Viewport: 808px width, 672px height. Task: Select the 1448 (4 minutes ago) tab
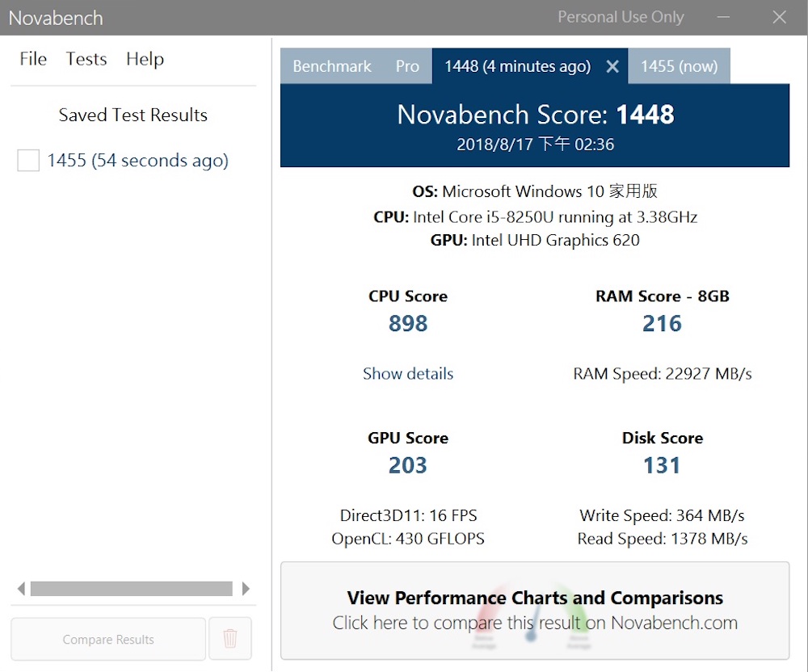[517, 66]
